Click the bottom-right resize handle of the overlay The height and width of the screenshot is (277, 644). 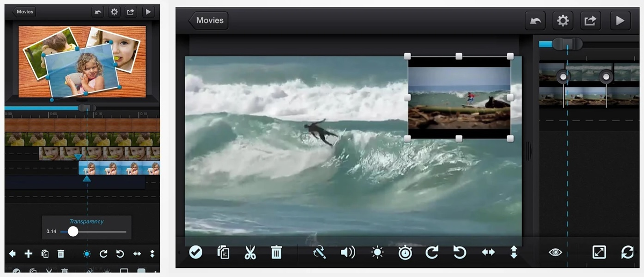pyautogui.click(x=510, y=139)
